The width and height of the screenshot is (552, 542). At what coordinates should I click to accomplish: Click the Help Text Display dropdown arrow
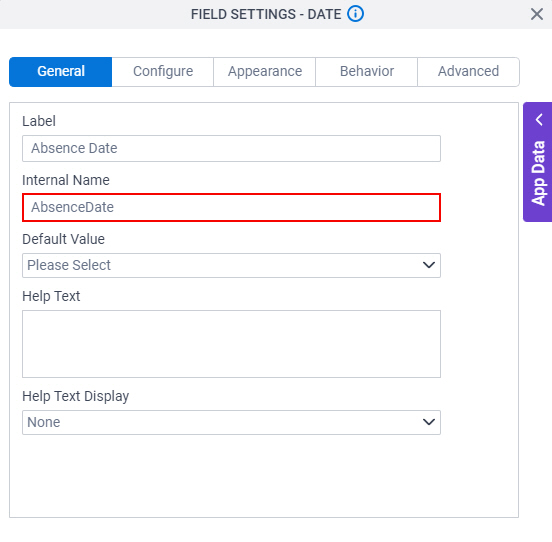[x=428, y=422]
